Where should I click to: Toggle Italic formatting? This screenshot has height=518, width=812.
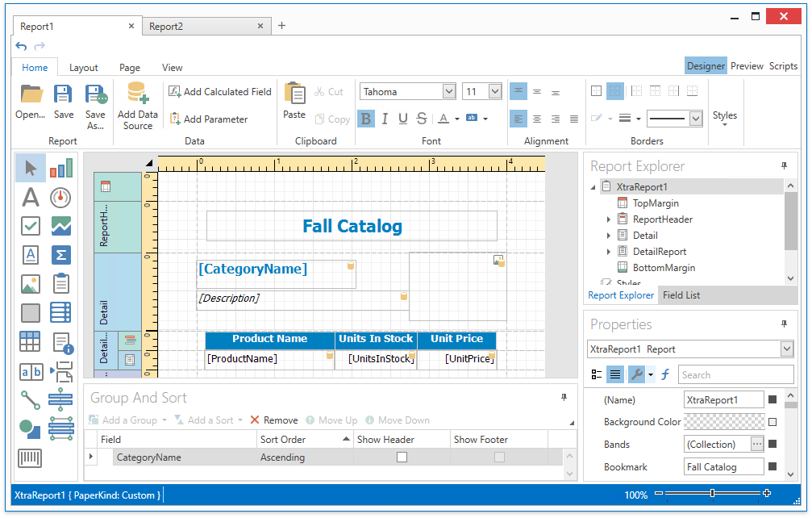385,119
